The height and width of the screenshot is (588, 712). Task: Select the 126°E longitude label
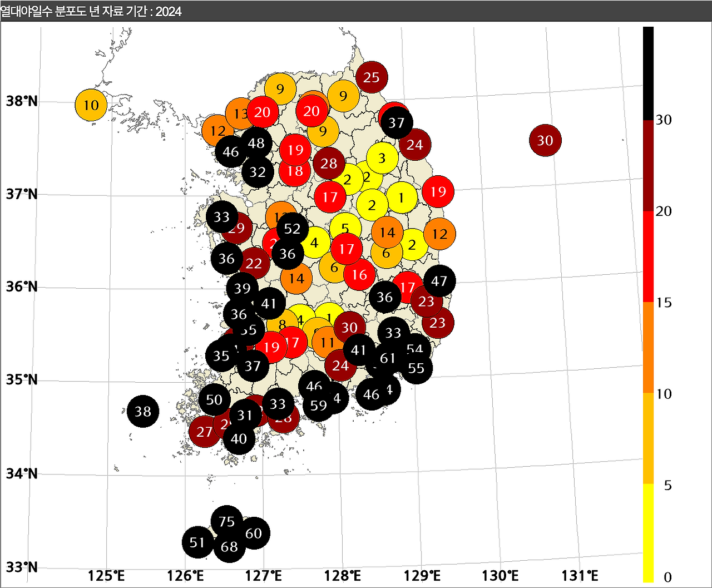[185, 575]
